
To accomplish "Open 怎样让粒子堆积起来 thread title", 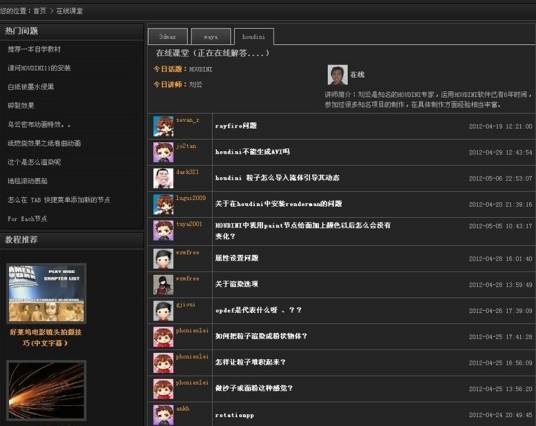I will 250,362.
